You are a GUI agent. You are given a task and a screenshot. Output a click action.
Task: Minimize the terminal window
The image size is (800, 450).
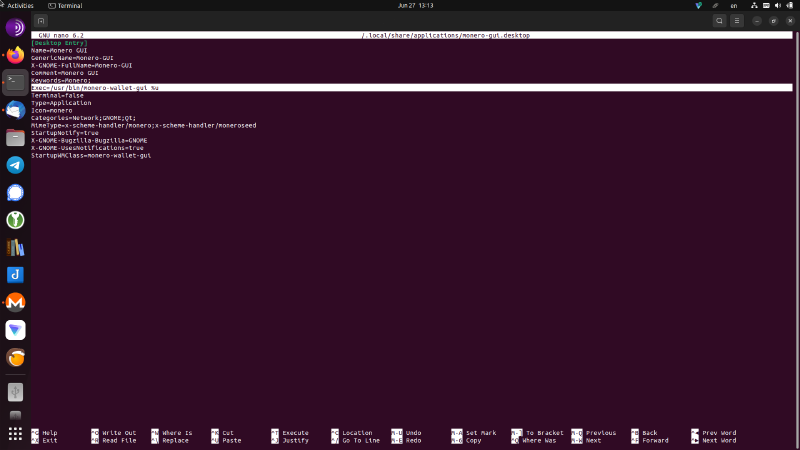(x=757, y=21)
